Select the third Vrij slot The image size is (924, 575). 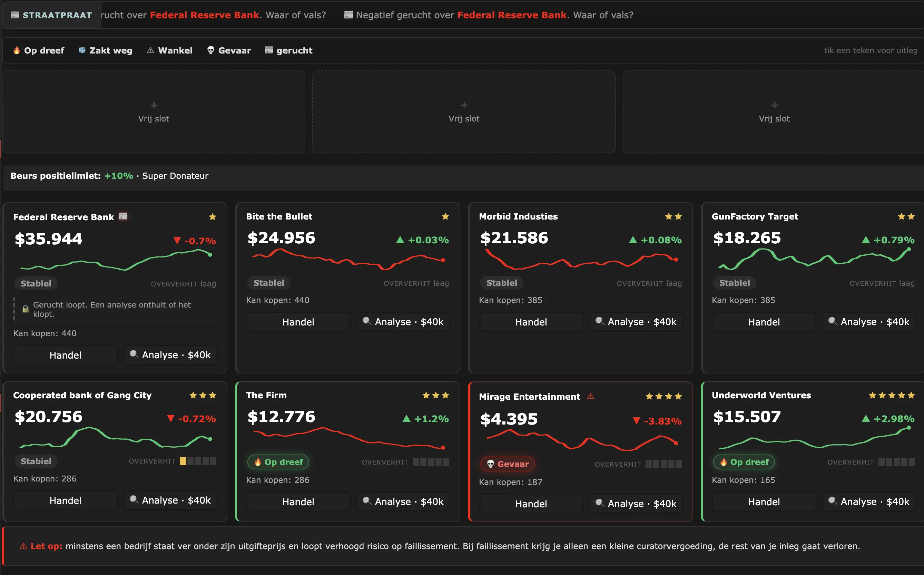(x=774, y=112)
